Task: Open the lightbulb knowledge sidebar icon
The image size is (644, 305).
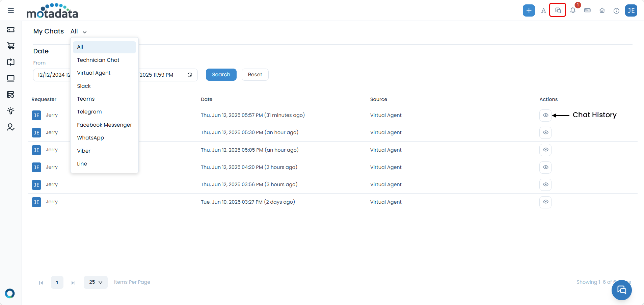Action: (11, 111)
